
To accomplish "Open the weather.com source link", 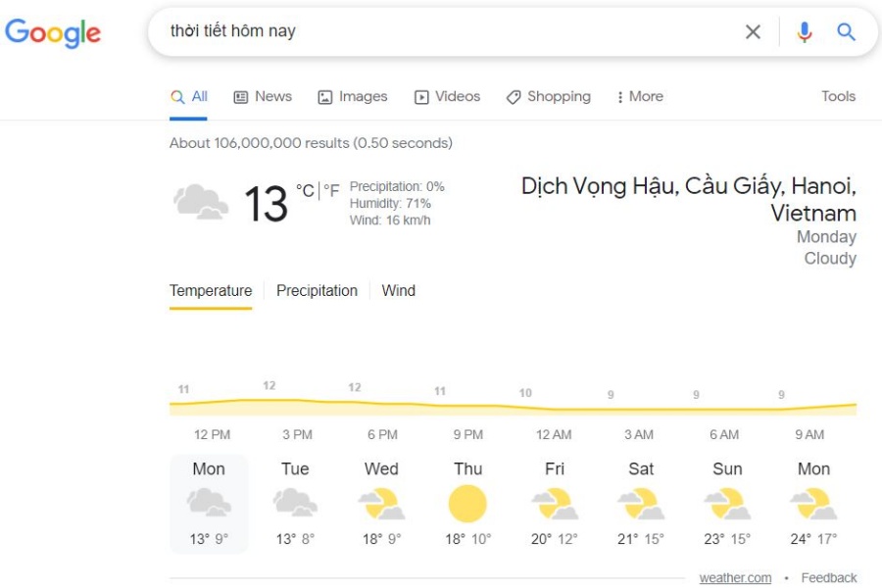I will pyautogui.click(x=735, y=578).
